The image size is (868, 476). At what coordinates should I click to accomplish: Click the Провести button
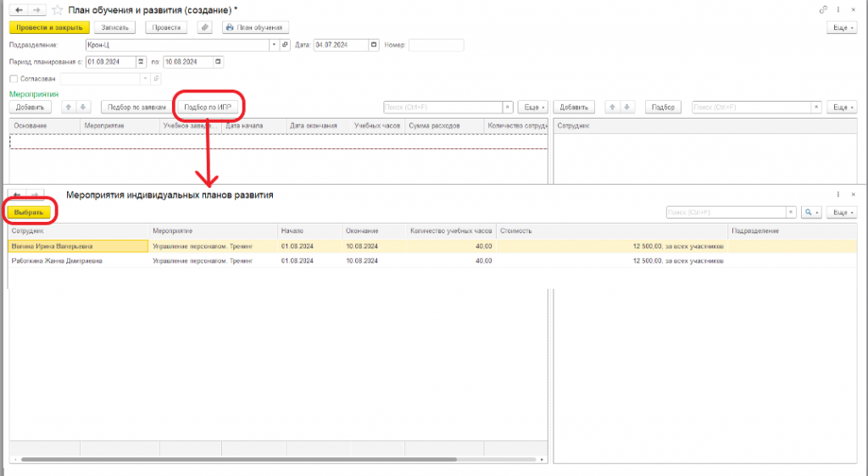coord(166,27)
